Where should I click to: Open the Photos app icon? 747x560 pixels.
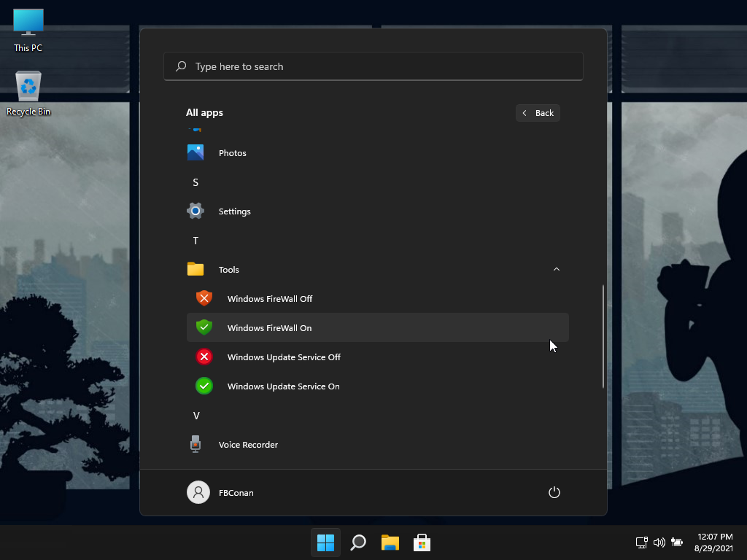click(x=196, y=153)
